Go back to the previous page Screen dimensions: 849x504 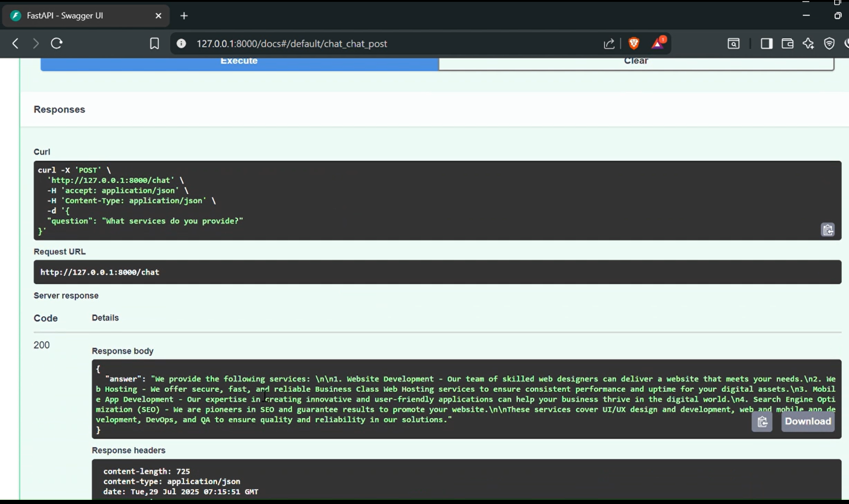tap(15, 43)
